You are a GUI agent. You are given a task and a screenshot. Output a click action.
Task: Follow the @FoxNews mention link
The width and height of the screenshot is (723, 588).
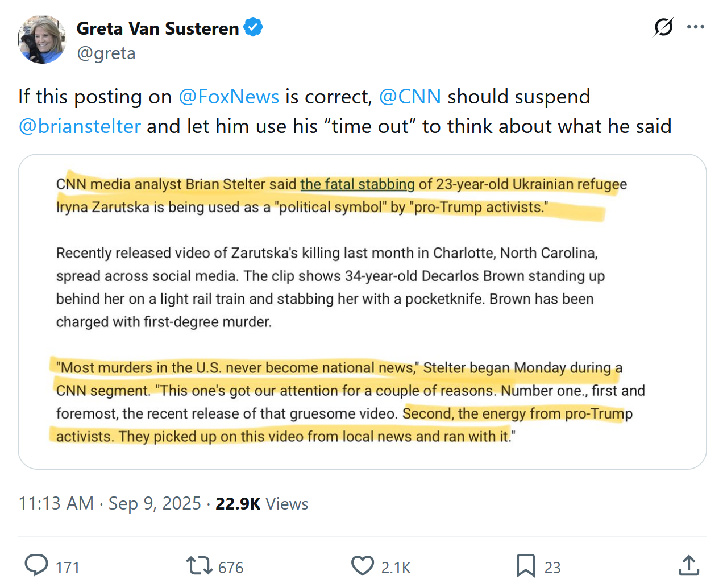228,97
